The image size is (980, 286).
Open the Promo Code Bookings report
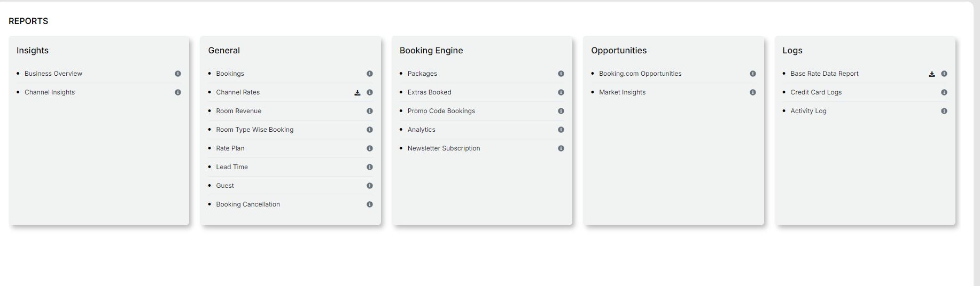pos(441,111)
